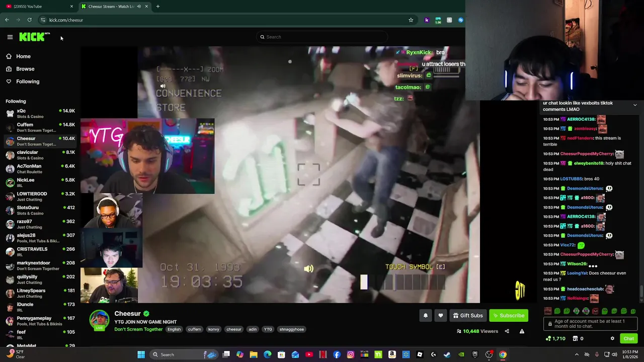644x362 pixels.
Task: Select the adin tag
Action: [253, 329]
